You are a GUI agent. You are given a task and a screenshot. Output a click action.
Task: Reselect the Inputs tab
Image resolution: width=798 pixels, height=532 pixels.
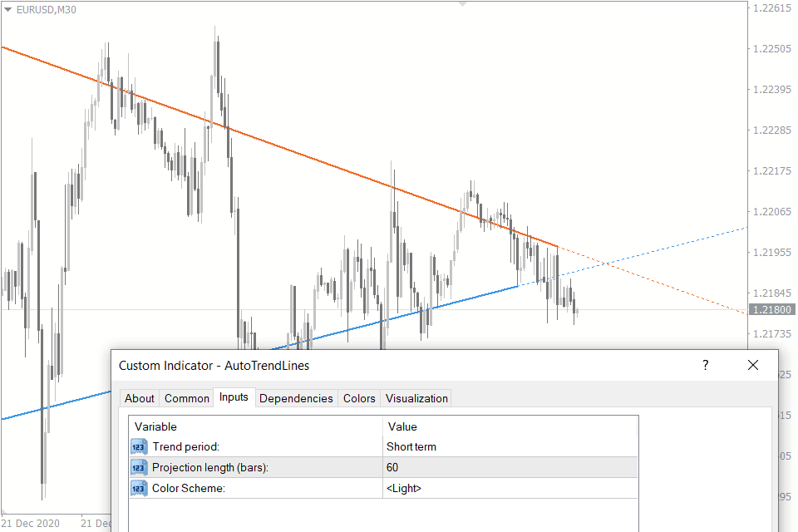[234, 397]
